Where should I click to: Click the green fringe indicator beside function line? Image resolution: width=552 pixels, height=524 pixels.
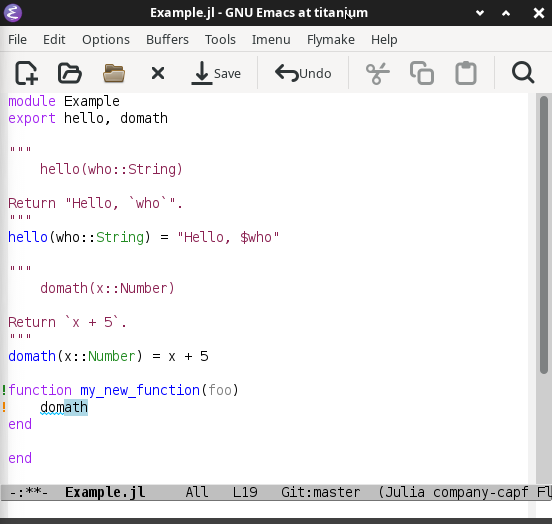(x=4, y=390)
